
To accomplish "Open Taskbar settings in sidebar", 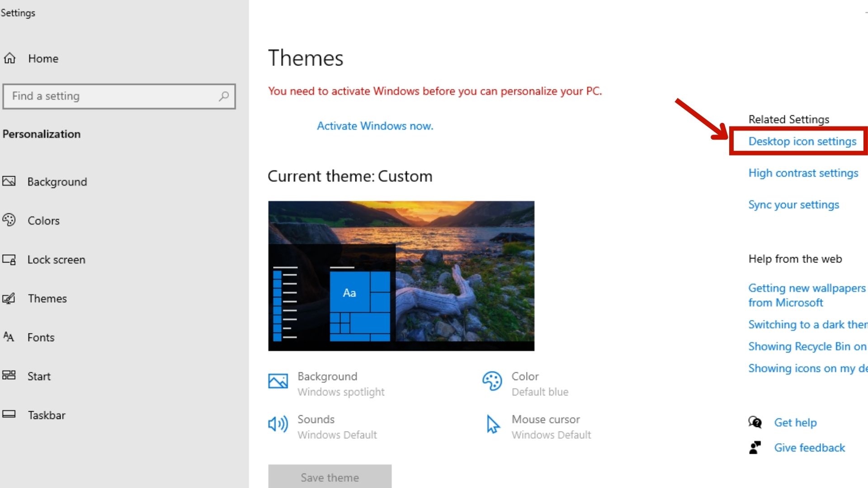I will [x=47, y=415].
